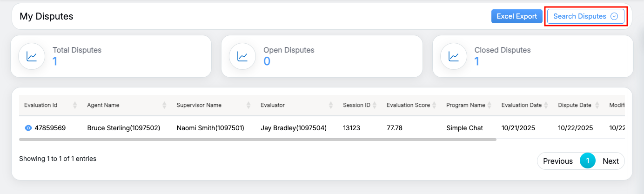The height and width of the screenshot is (194, 644).
Task: Click the Excel Export button
Action: click(517, 16)
